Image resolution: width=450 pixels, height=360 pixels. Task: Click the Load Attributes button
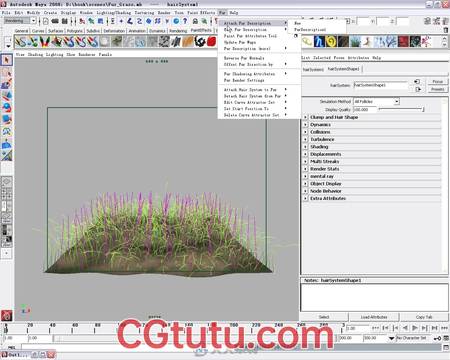coord(374,317)
